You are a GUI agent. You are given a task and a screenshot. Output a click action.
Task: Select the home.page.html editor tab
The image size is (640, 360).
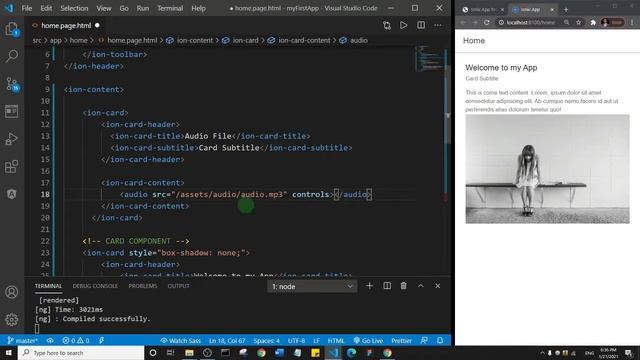66,25
